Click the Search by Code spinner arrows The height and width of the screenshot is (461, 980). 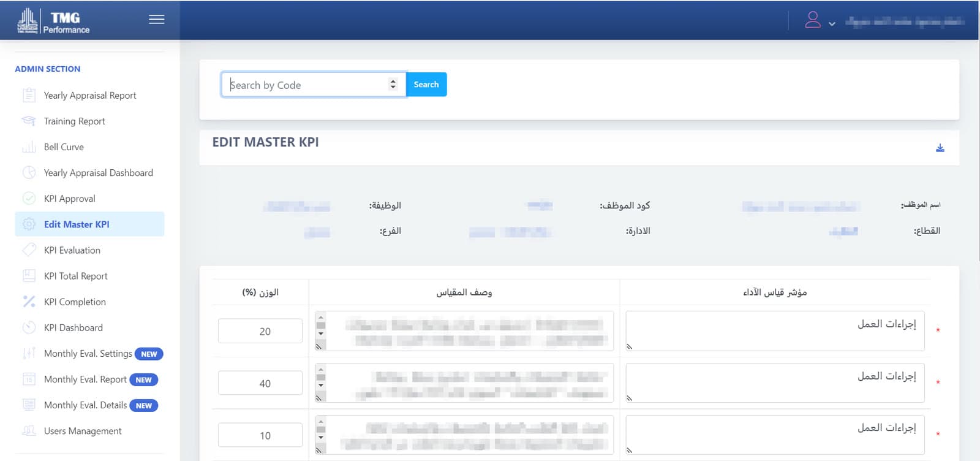pos(393,85)
